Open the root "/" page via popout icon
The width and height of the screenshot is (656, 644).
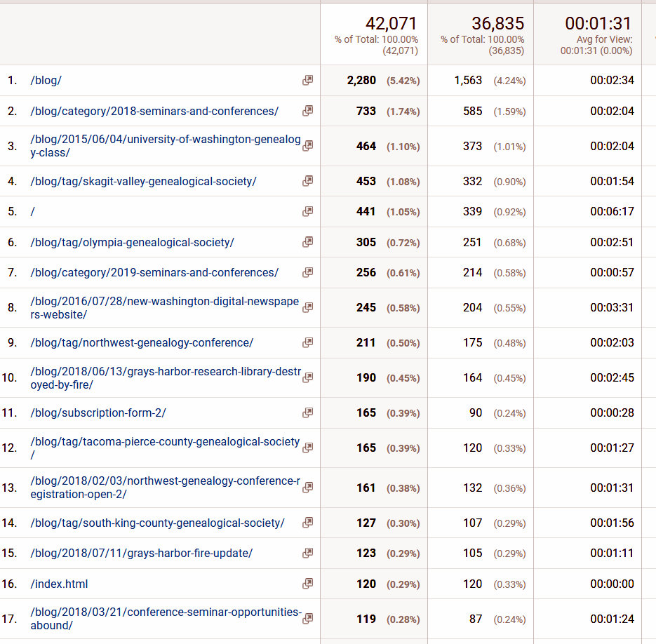[x=307, y=211]
